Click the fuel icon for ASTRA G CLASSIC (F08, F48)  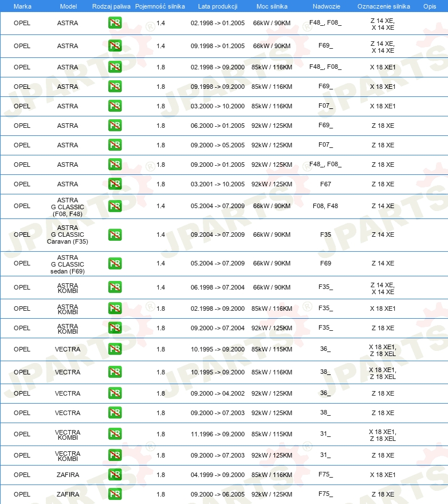pyautogui.click(x=115, y=206)
